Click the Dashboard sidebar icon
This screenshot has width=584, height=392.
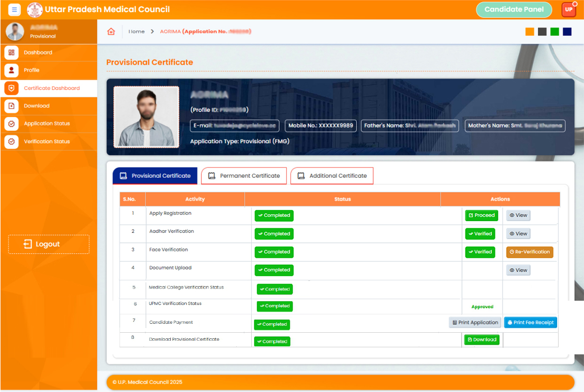coord(12,53)
